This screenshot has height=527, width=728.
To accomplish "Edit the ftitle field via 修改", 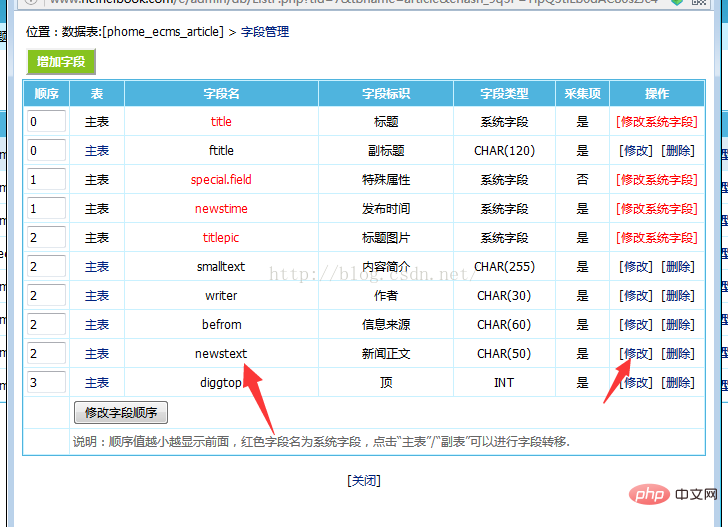I will tap(637, 151).
